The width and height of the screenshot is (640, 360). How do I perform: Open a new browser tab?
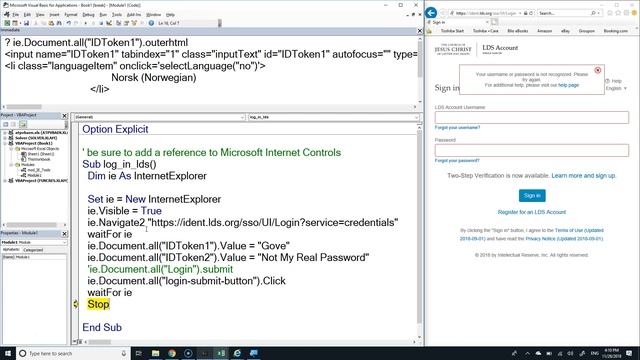coord(495,22)
